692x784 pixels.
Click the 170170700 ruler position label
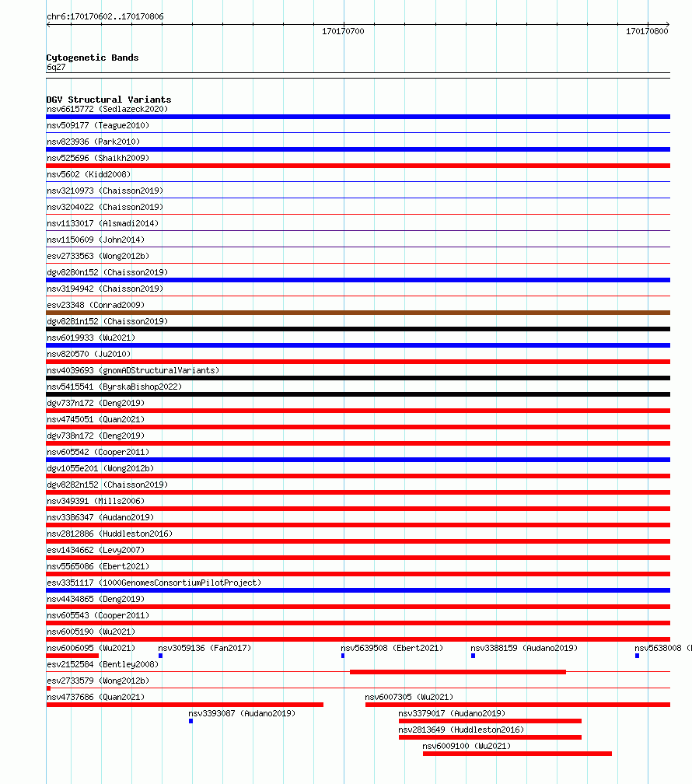click(343, 31)
